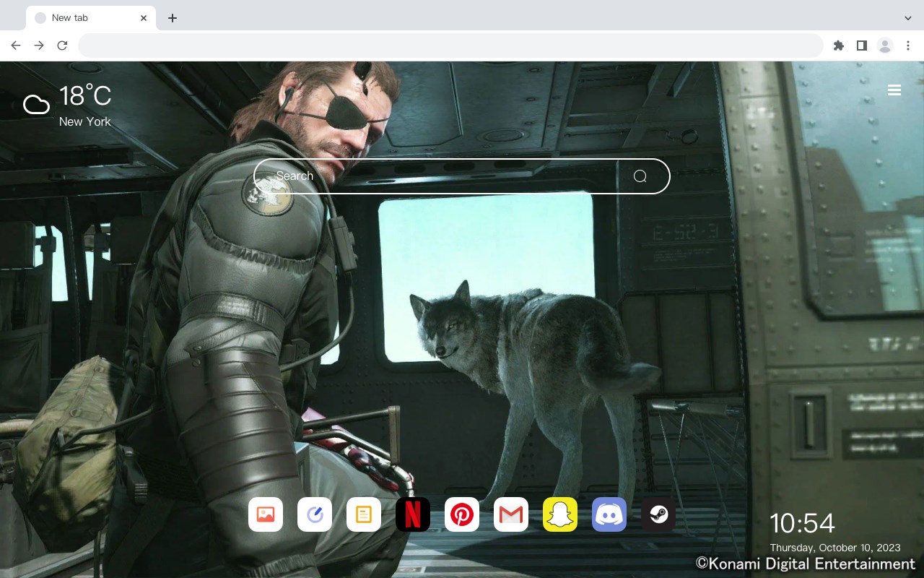Click the 10:54 clock display
Viewport: 924px width, 578px height.
pos(802,523)
